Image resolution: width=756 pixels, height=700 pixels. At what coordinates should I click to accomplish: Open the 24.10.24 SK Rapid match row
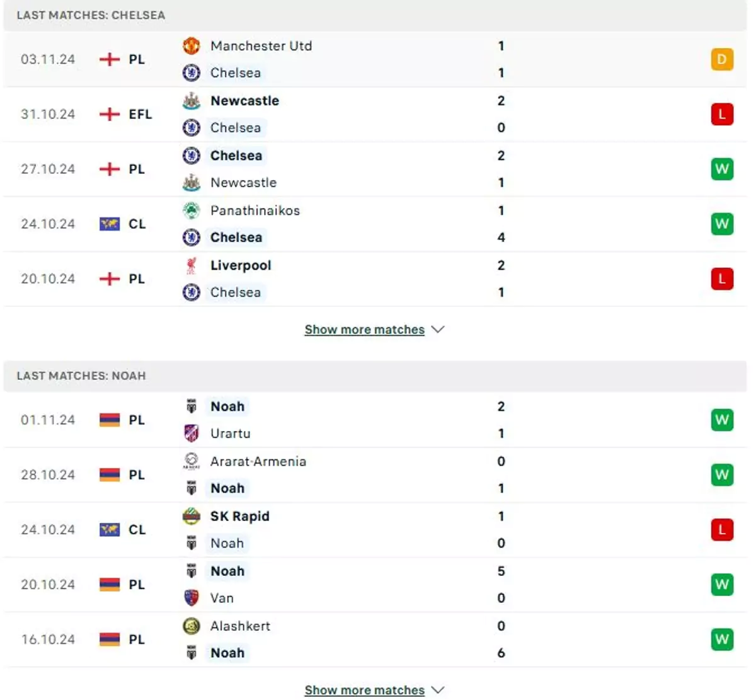[x=375, y=530]
